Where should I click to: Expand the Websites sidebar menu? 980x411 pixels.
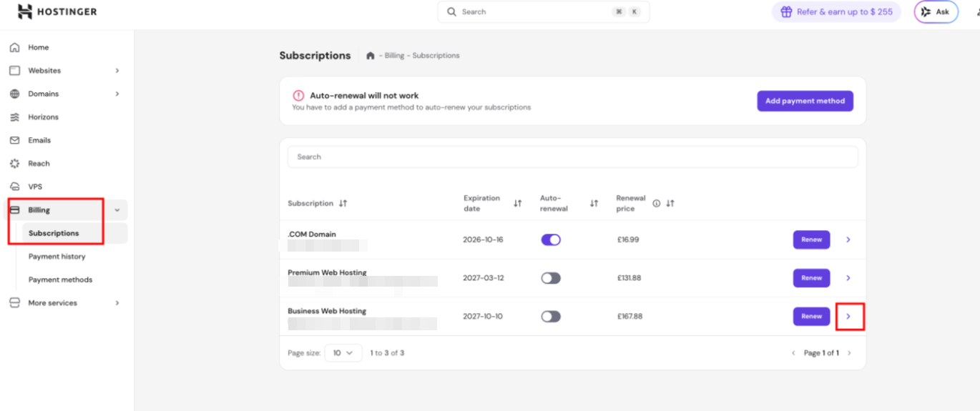coord(117,71)
